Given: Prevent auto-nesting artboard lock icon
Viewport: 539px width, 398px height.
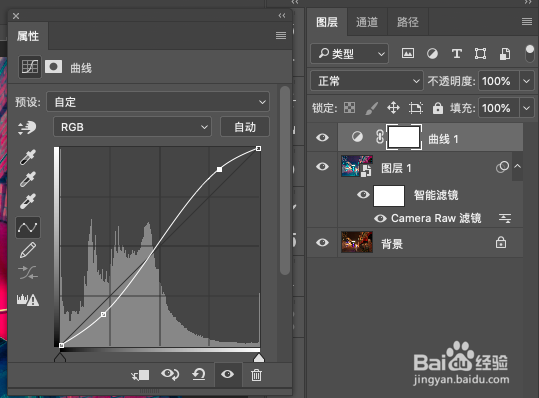Looking at the screenshot, I should [x=416, y=108].
